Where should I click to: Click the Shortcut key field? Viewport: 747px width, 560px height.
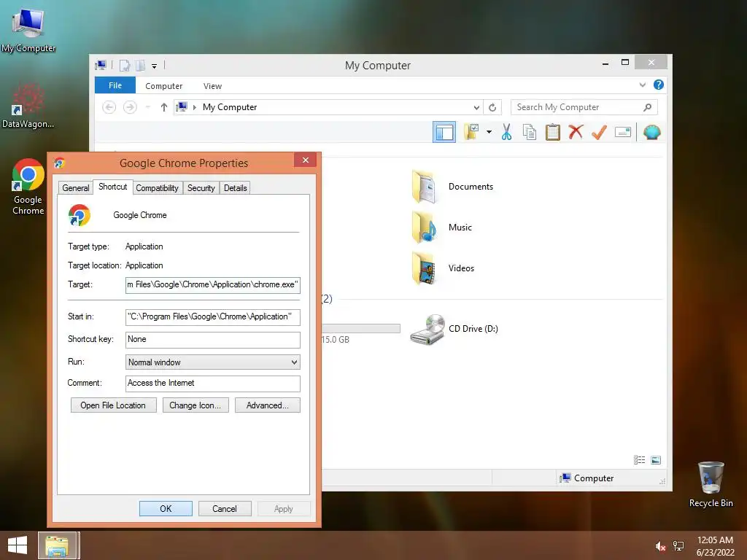[212, 340]
